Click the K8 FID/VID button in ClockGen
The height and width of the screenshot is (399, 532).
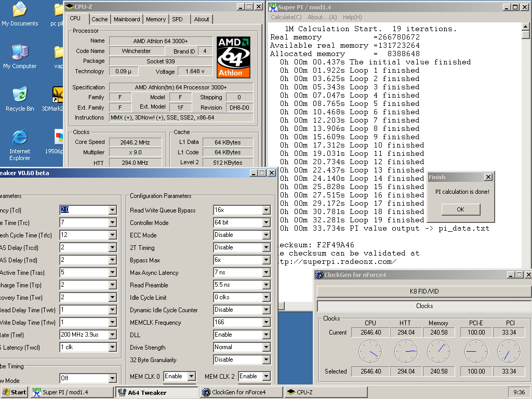pyautogui.click(x=424, y=291)
